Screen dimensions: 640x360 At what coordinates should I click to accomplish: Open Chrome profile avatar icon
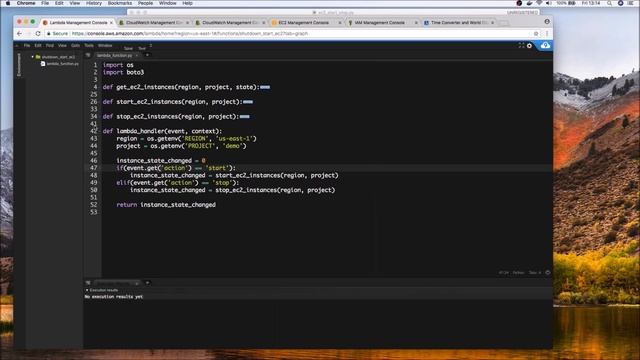(x=547, y=22)
